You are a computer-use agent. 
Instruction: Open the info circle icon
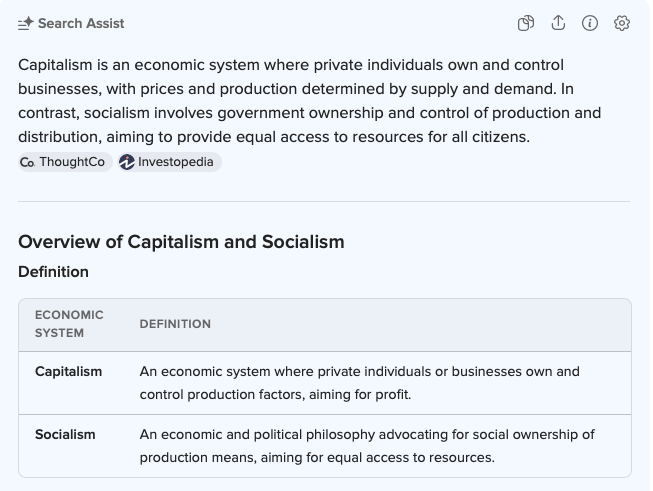pos(590,23)
